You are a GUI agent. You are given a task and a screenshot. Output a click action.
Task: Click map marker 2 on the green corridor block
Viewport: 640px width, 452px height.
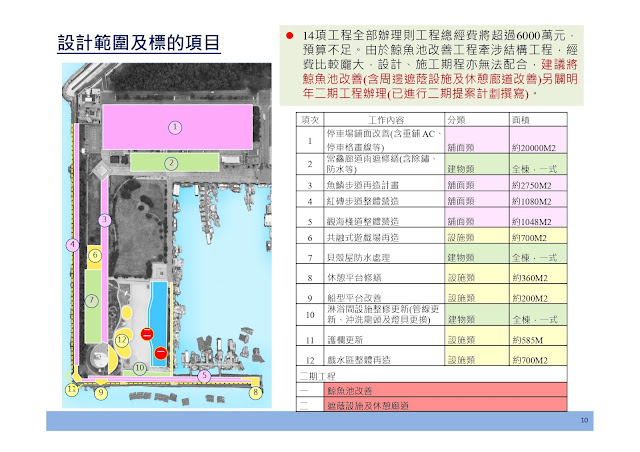coord(171,163)
